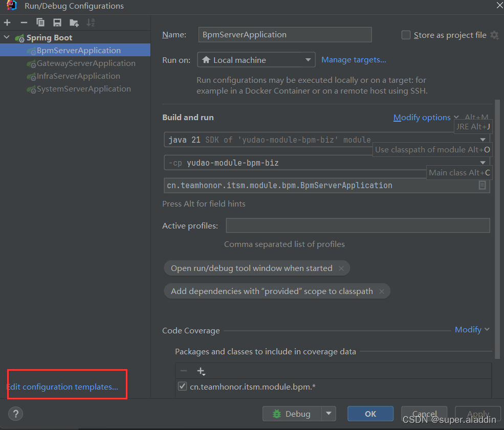This screenshot has width=504, height=430.
Task: Click the Active profiles input field
Action: coord(358,225)
